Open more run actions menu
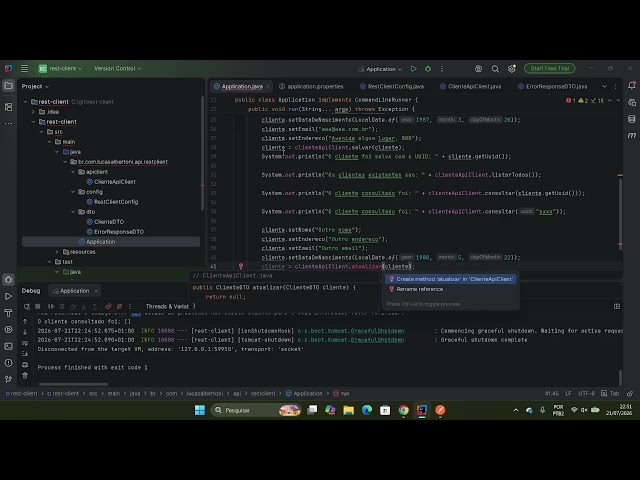This screenshot has height=480, width=640. pos(442,69)
